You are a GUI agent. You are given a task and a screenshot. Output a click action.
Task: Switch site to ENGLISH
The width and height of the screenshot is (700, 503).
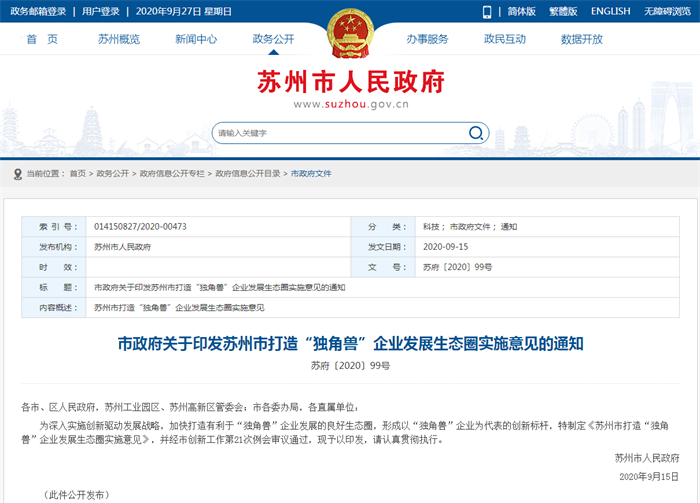click(x=610, y=12)
